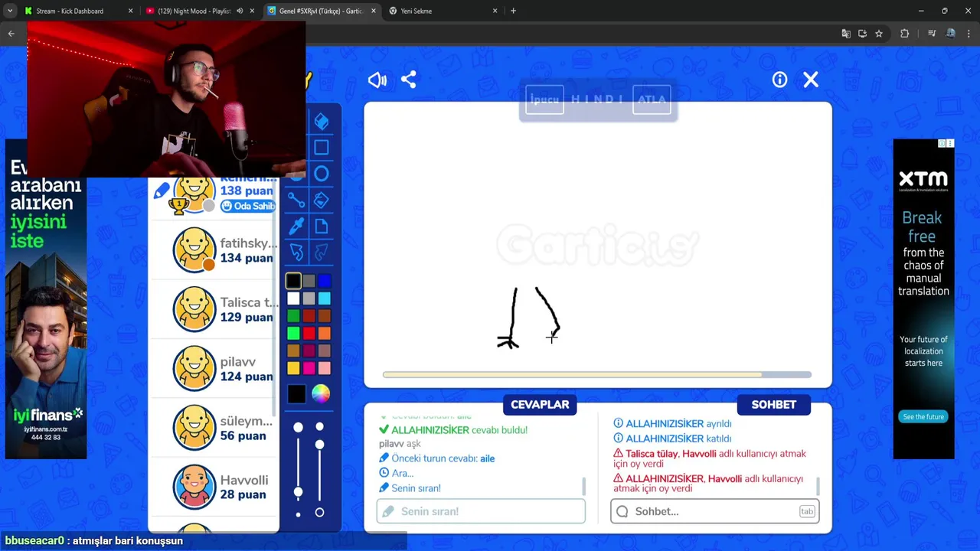Viewport: 980px width, 551px height.
Task: Click the ATLA skip button
Action: click(x=652, y=99)
